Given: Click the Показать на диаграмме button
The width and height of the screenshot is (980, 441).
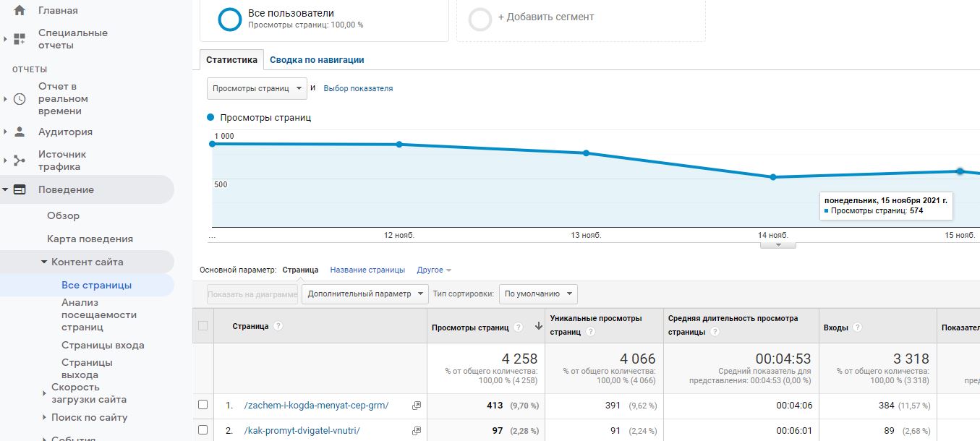Looking at the screenshot, I should click(x=252, y=294).
